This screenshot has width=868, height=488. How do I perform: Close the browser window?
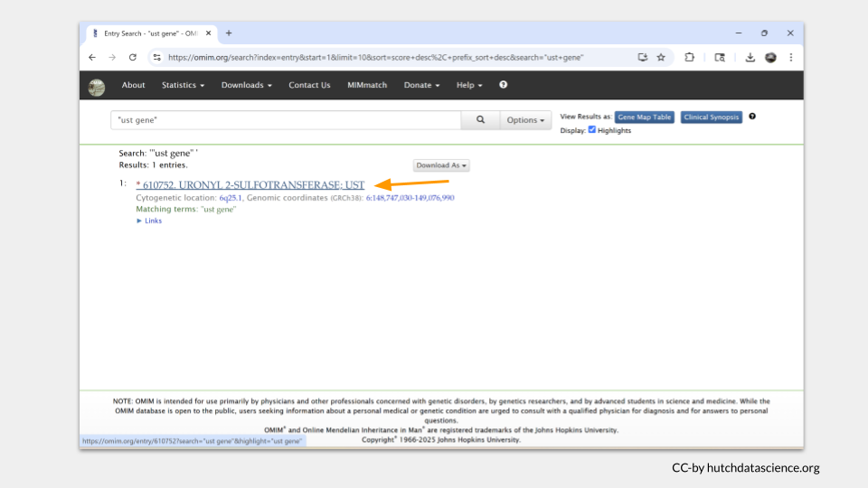(x=790, y=33)
